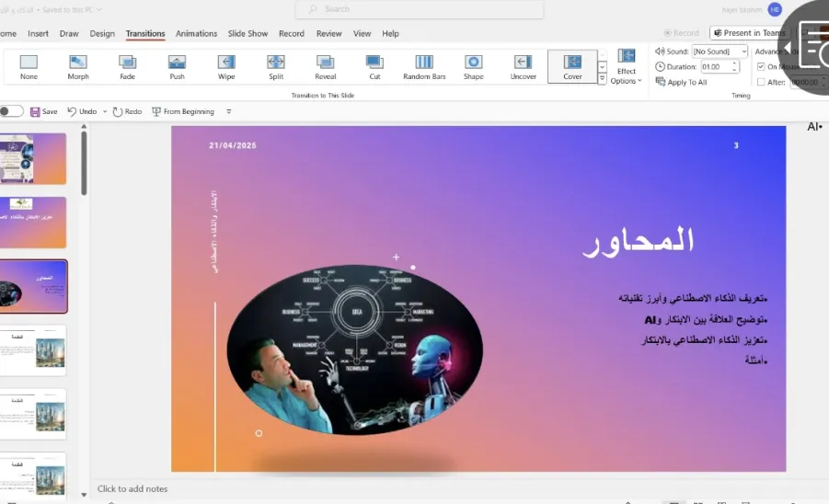Click the slide panel scroll up arrow
The image size is (829, 504).
point(84,127)
